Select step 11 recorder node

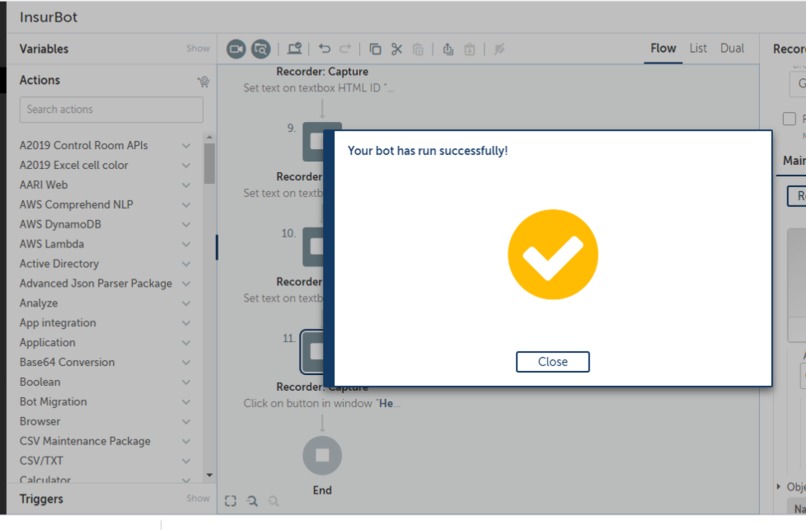[x=313, y=352]
